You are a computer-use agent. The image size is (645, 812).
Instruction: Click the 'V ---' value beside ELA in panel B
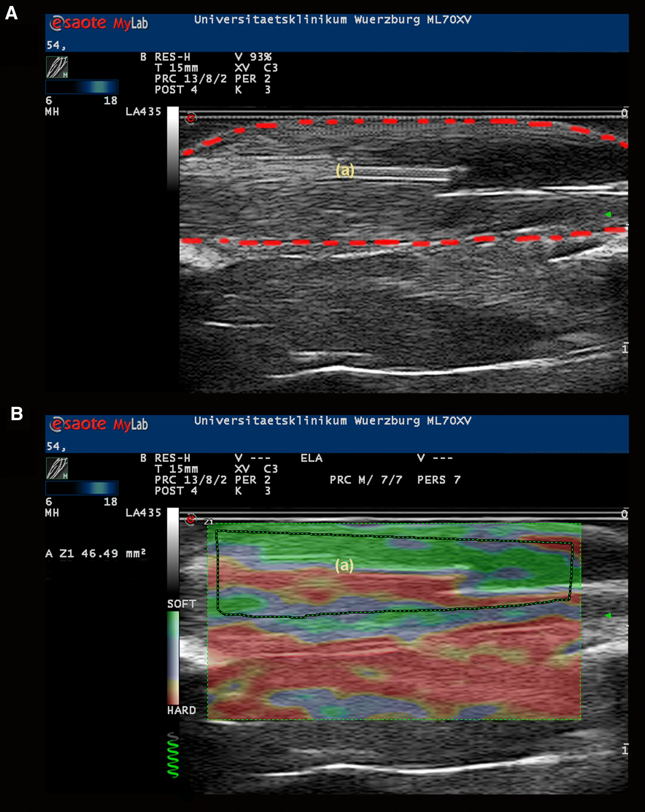[435, 458]
